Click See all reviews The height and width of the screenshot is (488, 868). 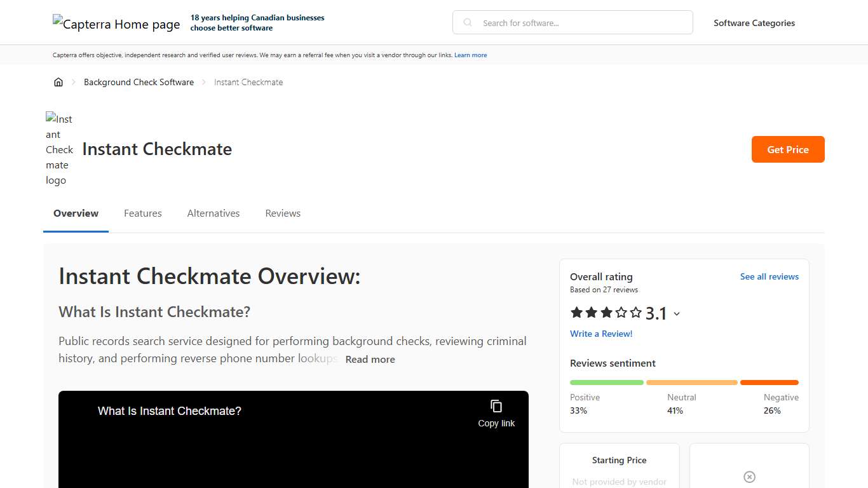[770, 276]
